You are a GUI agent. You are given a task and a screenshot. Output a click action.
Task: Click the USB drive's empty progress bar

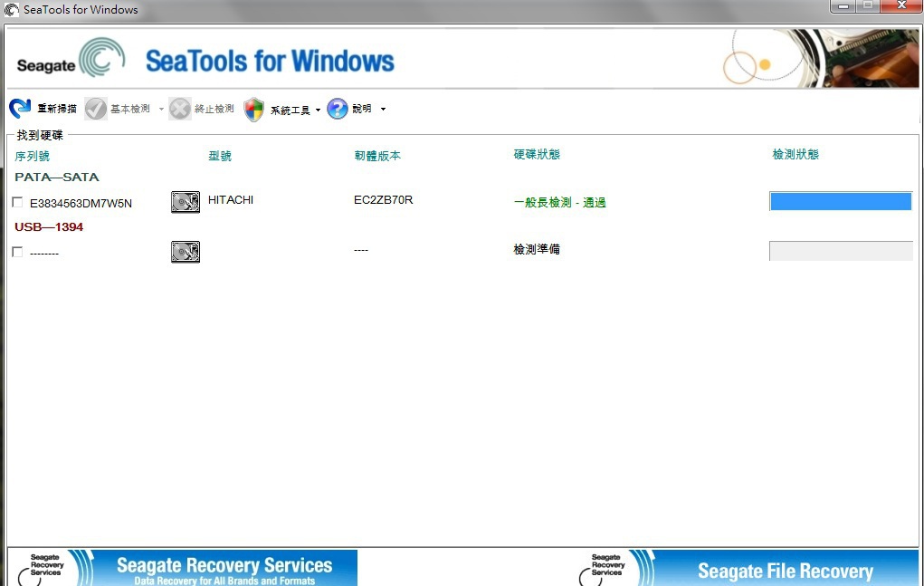click(x=841, y=251)
